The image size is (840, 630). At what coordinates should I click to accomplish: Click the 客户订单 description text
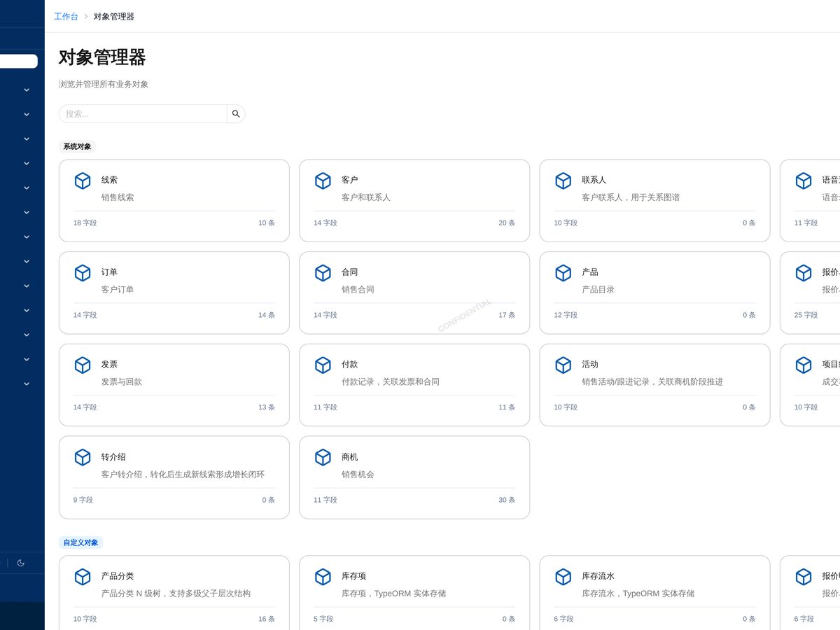pyautogui.click(x=118, y=290)
